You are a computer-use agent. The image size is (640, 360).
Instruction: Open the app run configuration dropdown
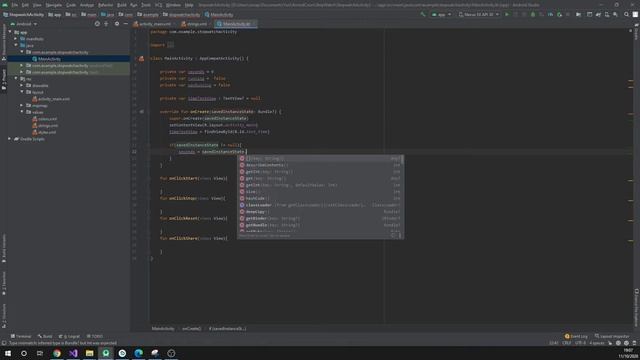coord(441,14)
